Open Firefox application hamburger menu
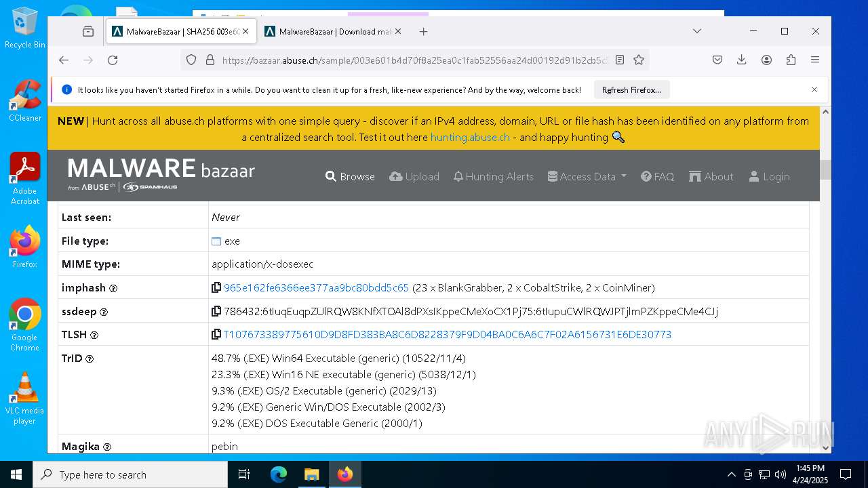The image size is (868, 488). (815, 60)
